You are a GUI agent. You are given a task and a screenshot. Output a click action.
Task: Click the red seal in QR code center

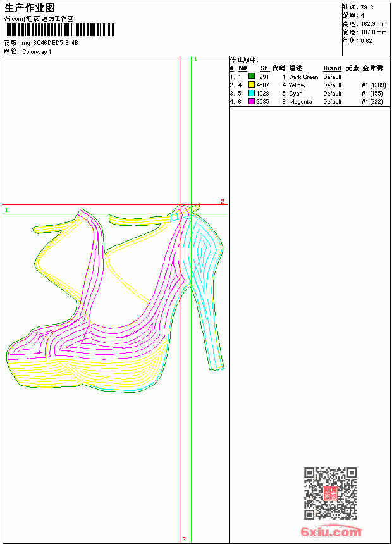331,493
